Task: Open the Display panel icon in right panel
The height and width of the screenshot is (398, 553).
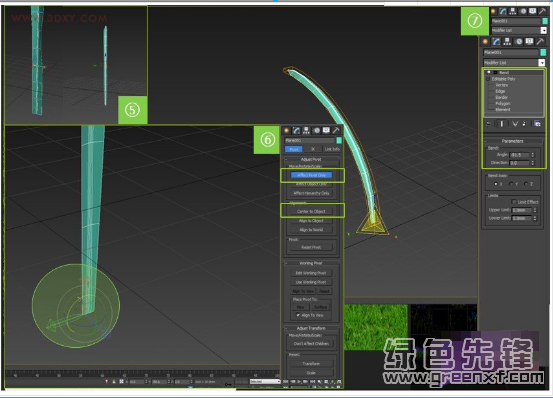Action: click(529, 42)
